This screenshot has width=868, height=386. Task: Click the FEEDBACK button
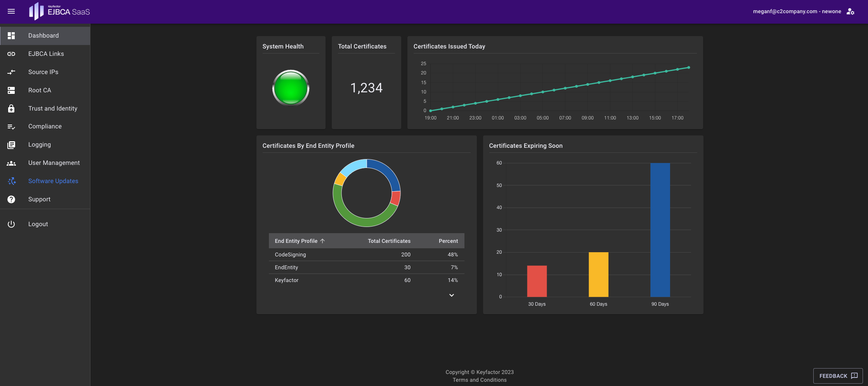pyautogui.click(x=838, y=376)
